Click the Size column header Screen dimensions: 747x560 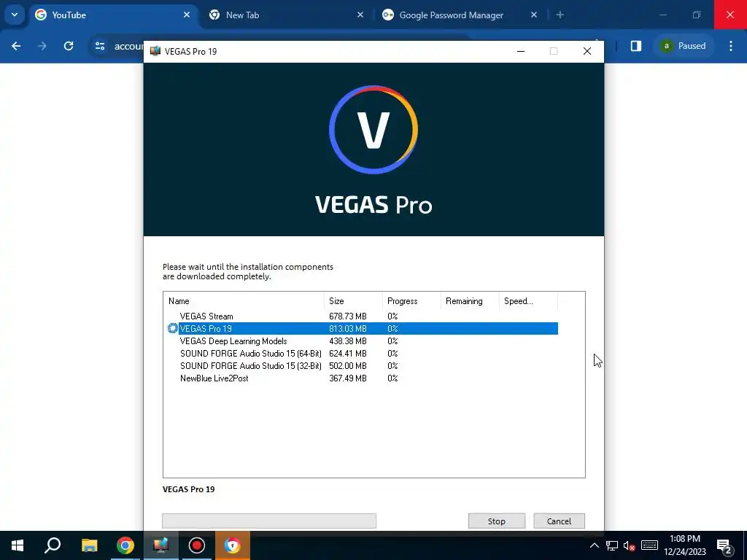[x=353, y=301]
